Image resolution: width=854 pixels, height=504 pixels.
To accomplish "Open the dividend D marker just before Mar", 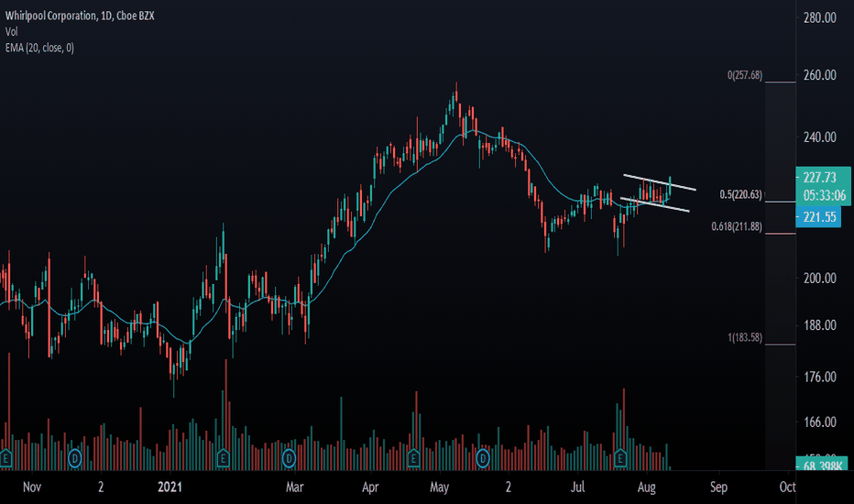I will pyautogui.click(x=290, y=459).
